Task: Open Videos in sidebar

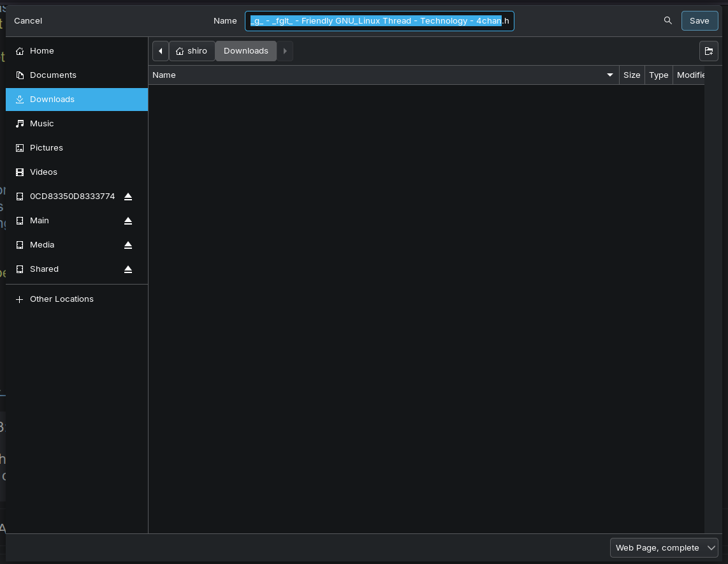Action: click(x=76, y=172)
